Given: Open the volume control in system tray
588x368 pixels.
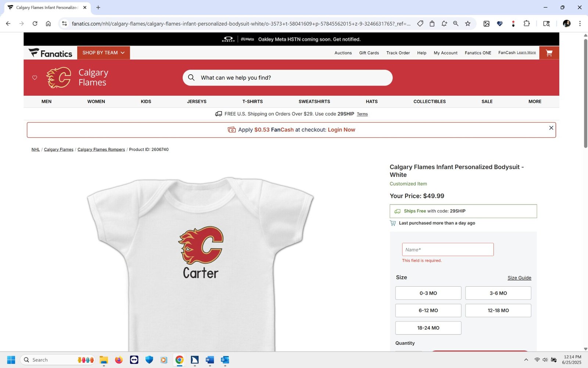Looking at the screenshot, I should click(x=545, y=360).
